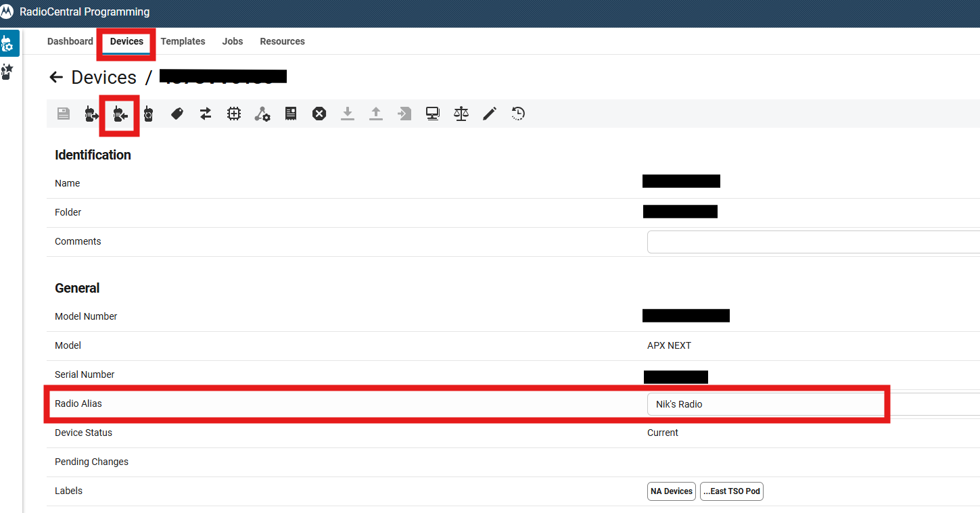Click the chip with plus icon
Screen dimensions: 980x513
(234, 114)
